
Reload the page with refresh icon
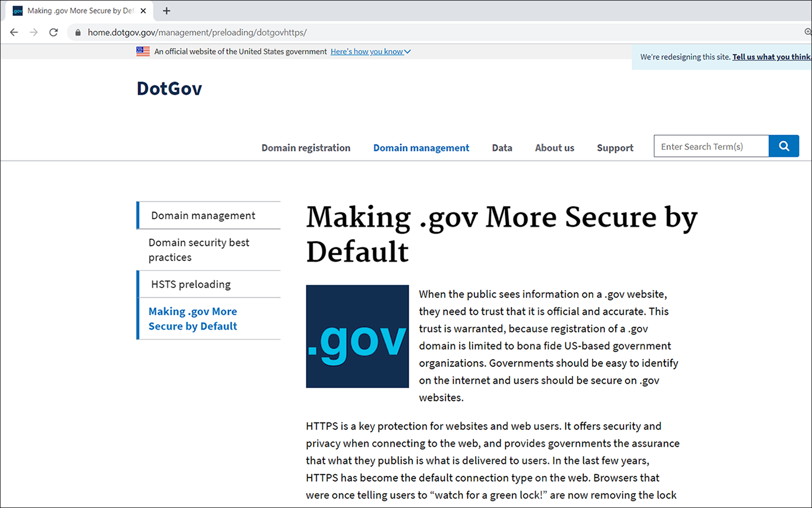tap(54, 32)
